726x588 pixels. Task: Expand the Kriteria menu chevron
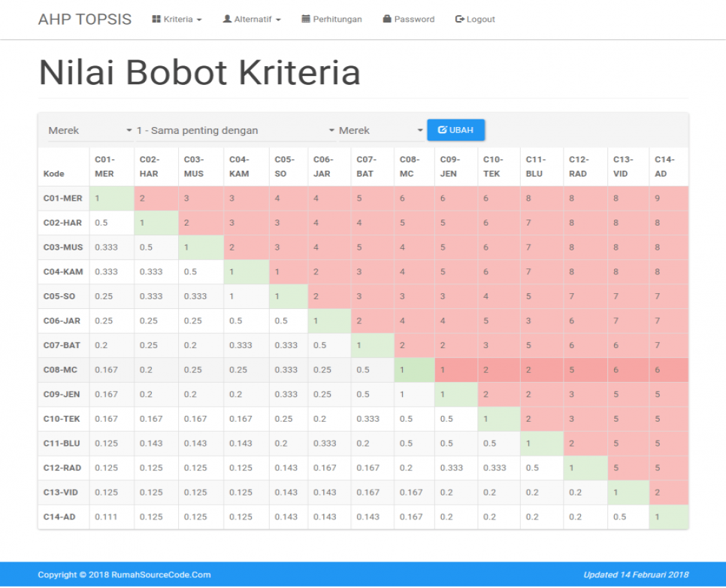(x=199, y=20)
